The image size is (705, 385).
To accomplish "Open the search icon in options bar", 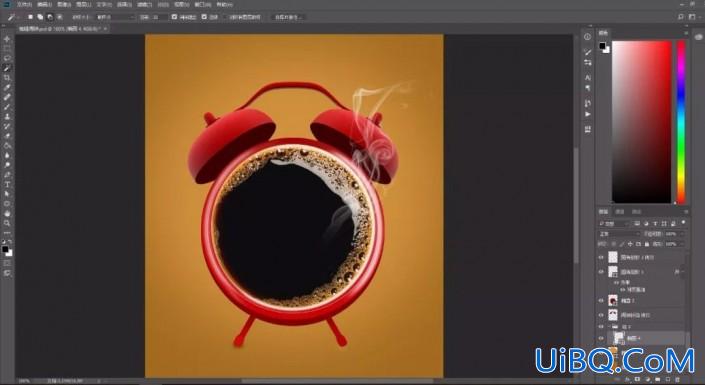I will (681, 17).
